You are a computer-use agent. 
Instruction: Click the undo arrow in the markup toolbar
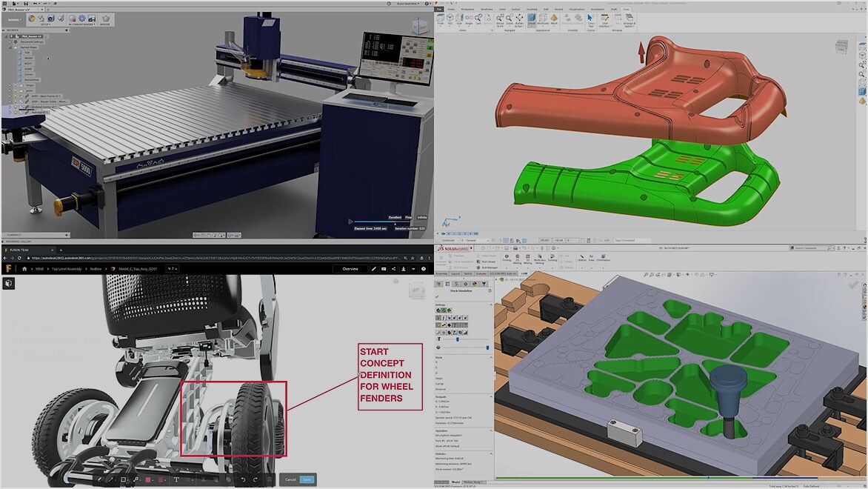(x=243, y=479)
